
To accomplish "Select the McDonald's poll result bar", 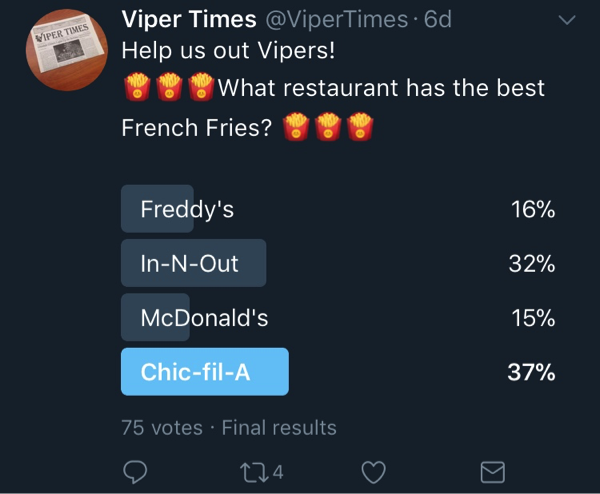I will (155, 317).
